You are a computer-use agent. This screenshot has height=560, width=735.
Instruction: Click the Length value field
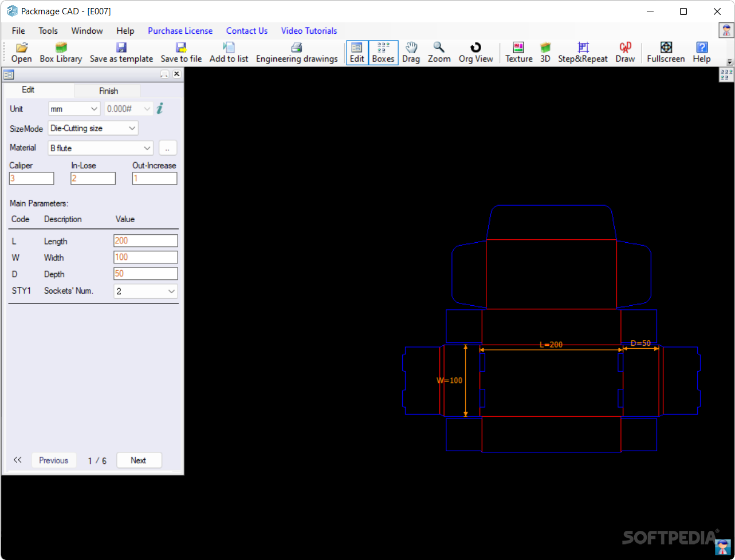(x=146, y=241)
